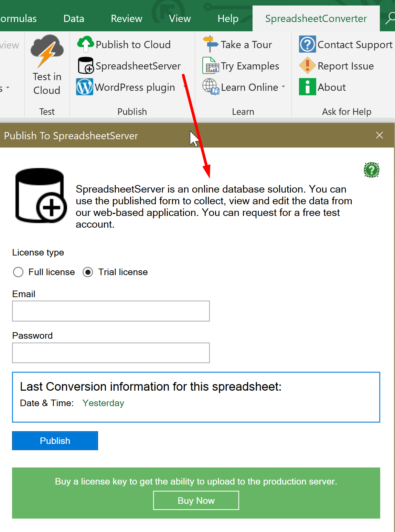Click the Publish button
Viewport: 395px width, 532px height.
[x=55, y=441]
